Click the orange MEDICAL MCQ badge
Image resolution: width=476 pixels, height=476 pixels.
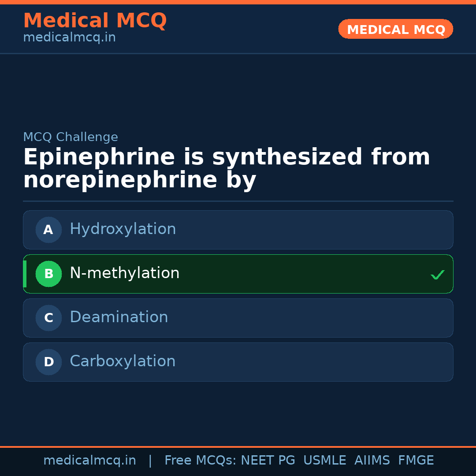coord(395,30)
